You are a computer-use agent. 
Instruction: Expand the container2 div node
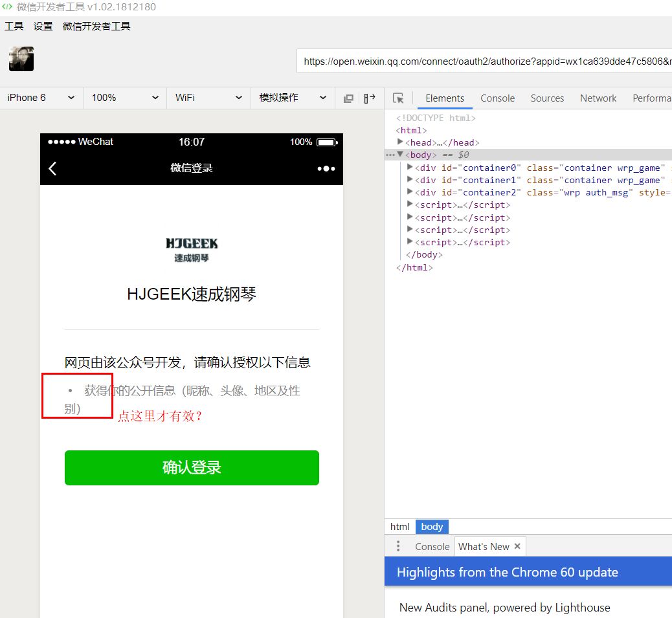[410, 192]
